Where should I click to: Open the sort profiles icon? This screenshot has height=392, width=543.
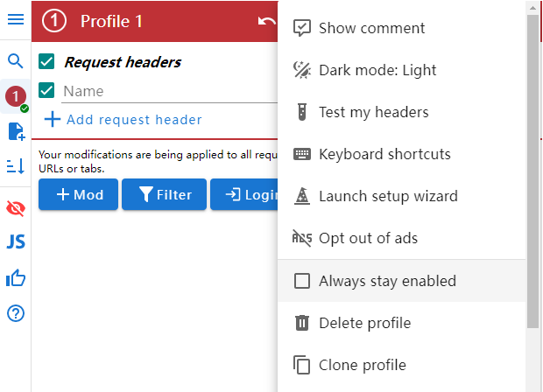[16, 166]
